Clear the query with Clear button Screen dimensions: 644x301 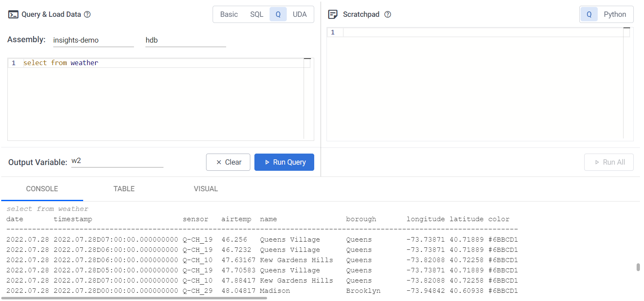pos(228,162)
